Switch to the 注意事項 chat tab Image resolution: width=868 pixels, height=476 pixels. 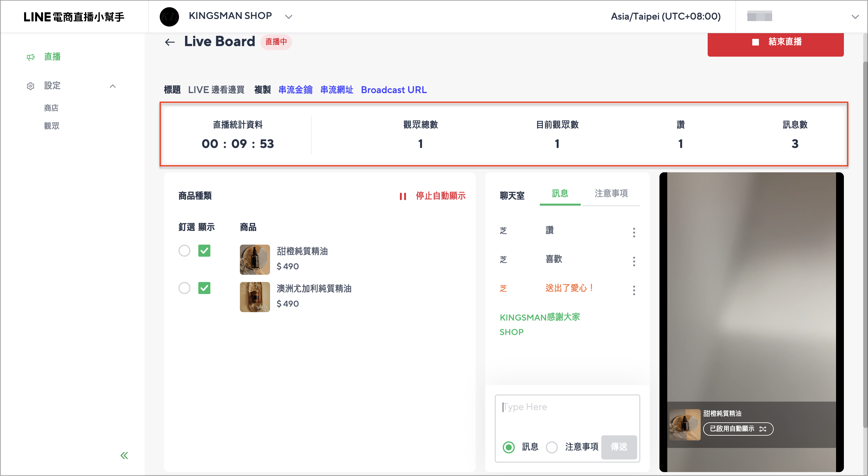[611, 194]
